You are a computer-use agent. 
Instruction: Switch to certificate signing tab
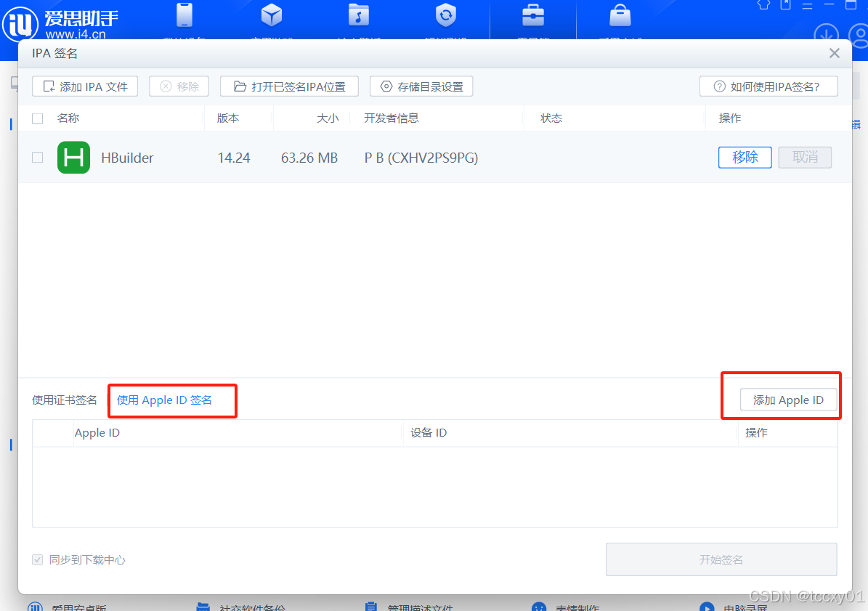[x=64, y=400]
